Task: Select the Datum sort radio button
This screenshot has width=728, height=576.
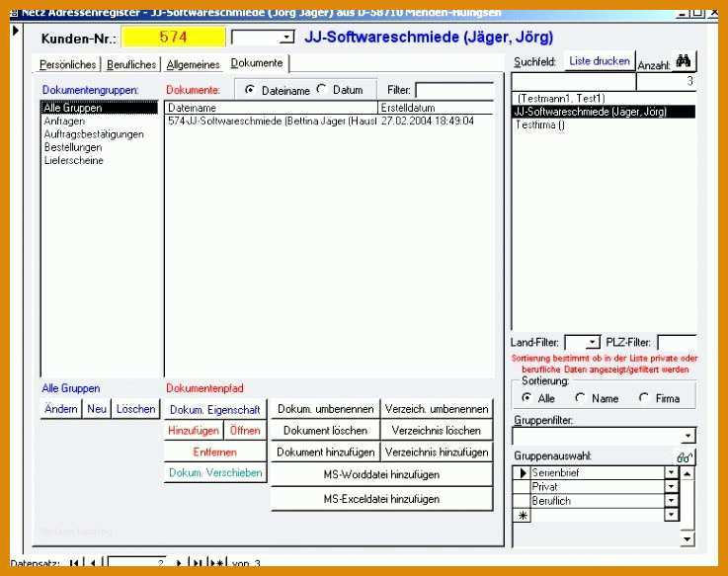Action: coord(321,89)
